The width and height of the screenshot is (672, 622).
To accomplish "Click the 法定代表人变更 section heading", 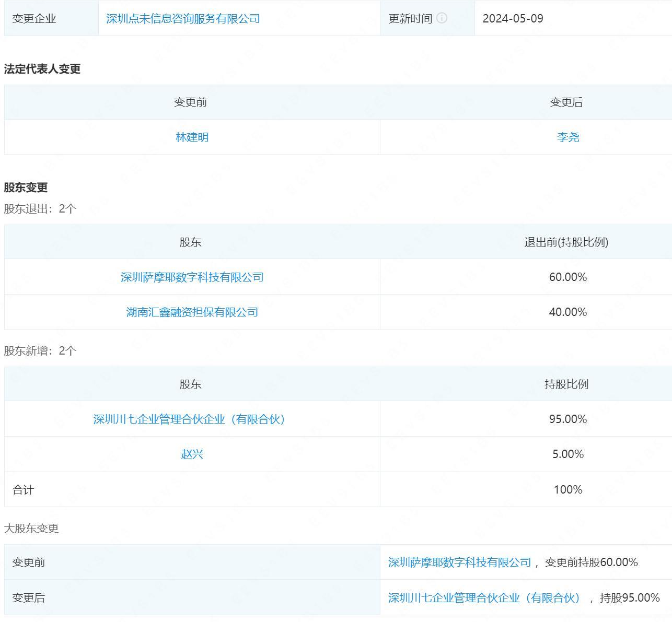I will tap(42, 69).
